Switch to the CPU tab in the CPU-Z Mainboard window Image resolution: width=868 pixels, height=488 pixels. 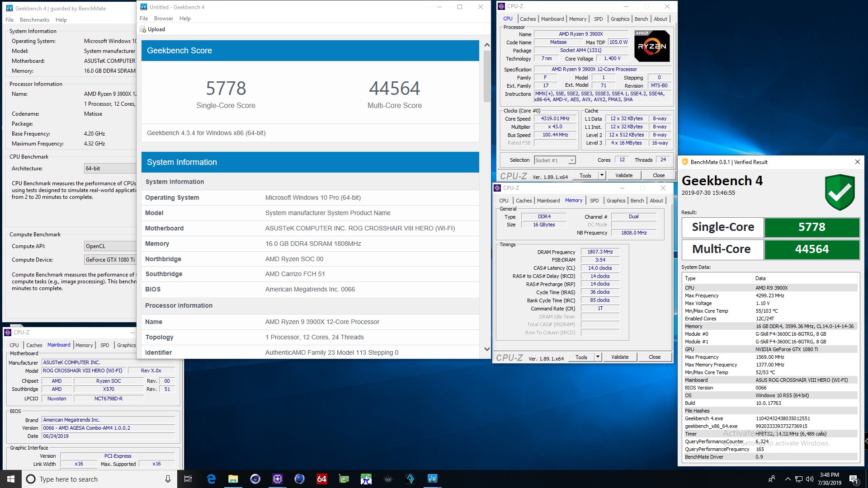click(14, 345)
